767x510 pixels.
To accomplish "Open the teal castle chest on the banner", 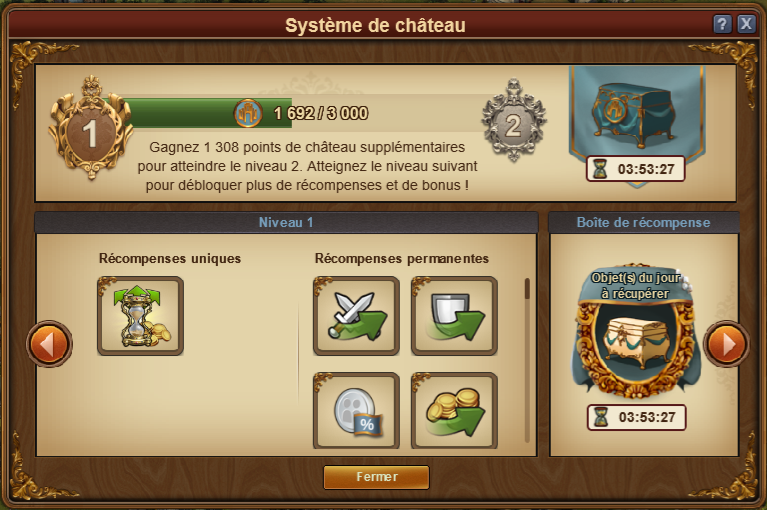I will pos(635,115).
